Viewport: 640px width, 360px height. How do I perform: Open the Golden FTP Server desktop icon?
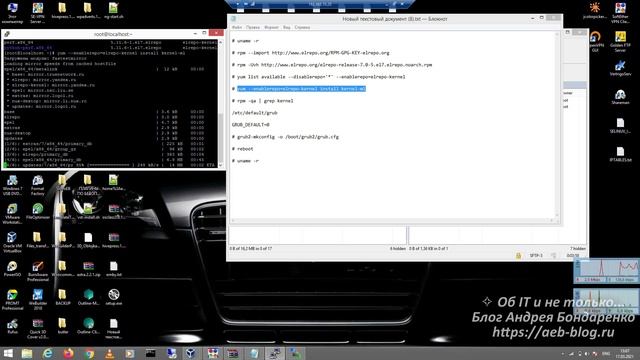click(x=620, y=42)
